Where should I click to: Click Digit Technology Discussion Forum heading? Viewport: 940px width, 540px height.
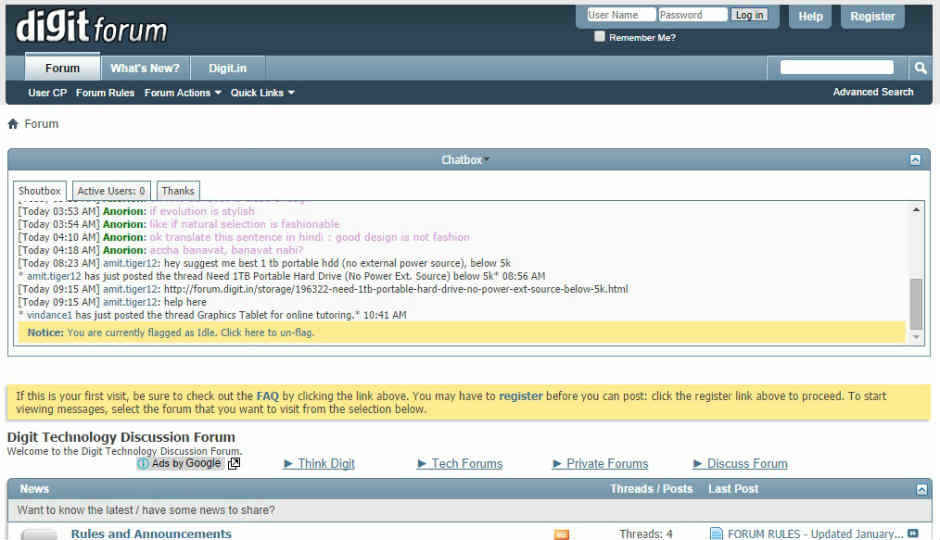(121, 437)
